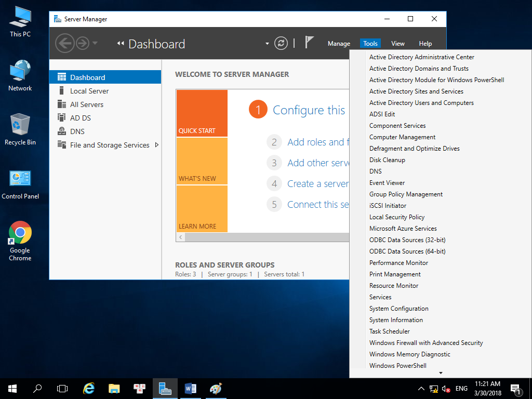Launch Computer Management

click(x=403, y=137)
